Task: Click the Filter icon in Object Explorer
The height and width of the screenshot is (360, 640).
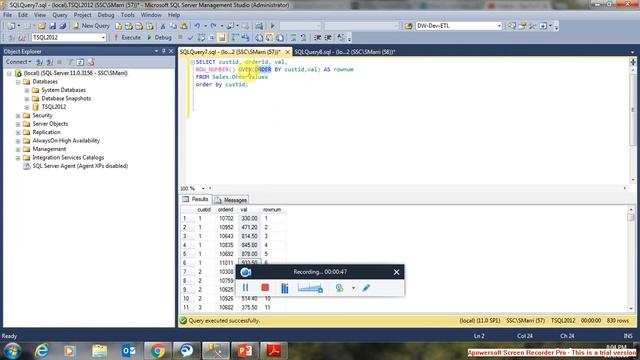Action: pyautogui.click(x=70, y=62)
